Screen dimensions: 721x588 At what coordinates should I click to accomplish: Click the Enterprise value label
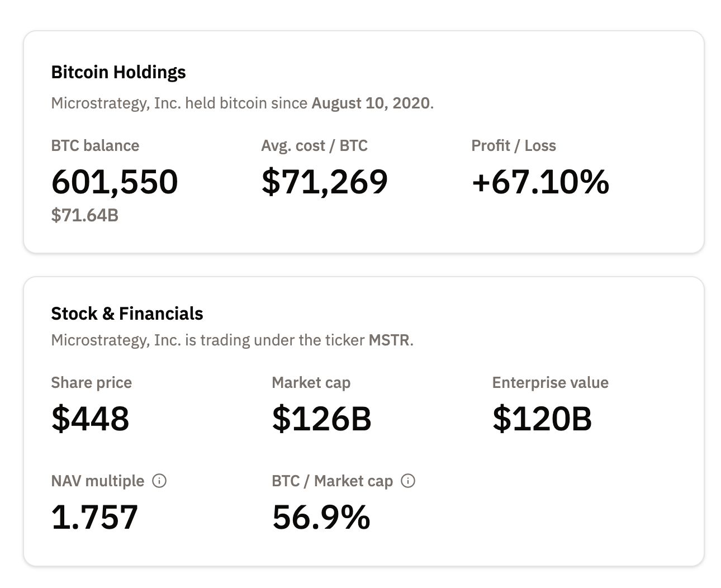tap(550, 383)
